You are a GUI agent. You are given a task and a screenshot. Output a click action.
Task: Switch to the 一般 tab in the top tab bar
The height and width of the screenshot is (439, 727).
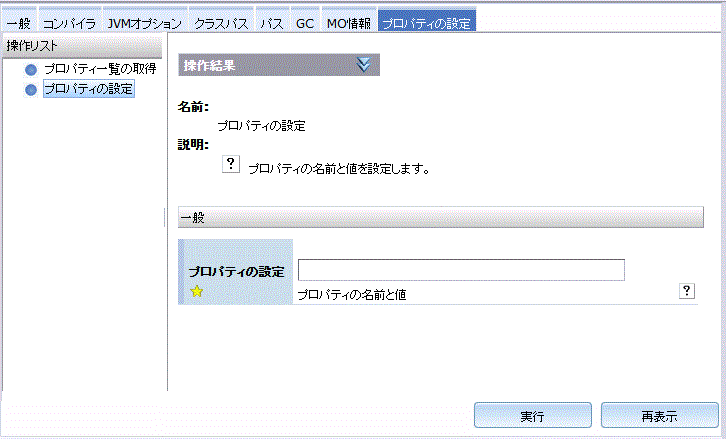(19, 22)
